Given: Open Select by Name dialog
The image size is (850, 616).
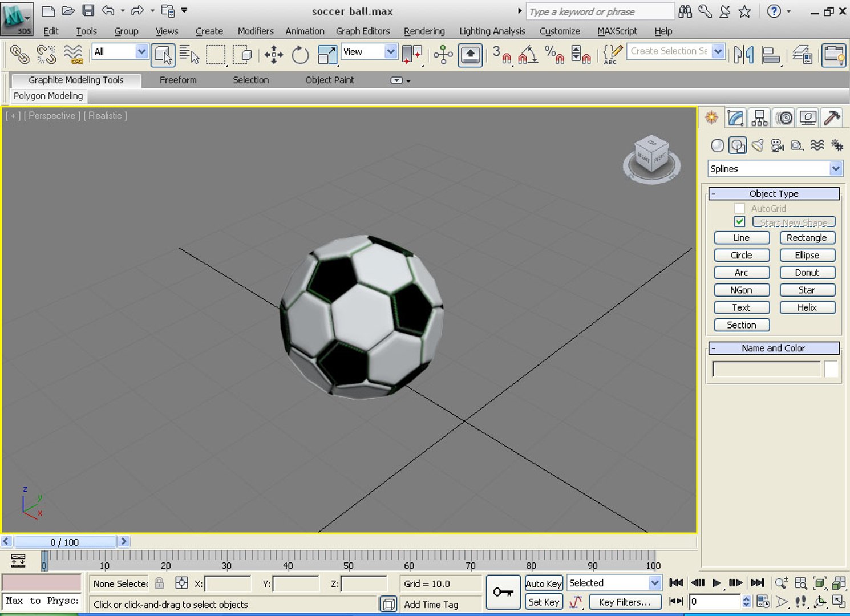Looking at the screenshot, I should [x=189, y=55].
